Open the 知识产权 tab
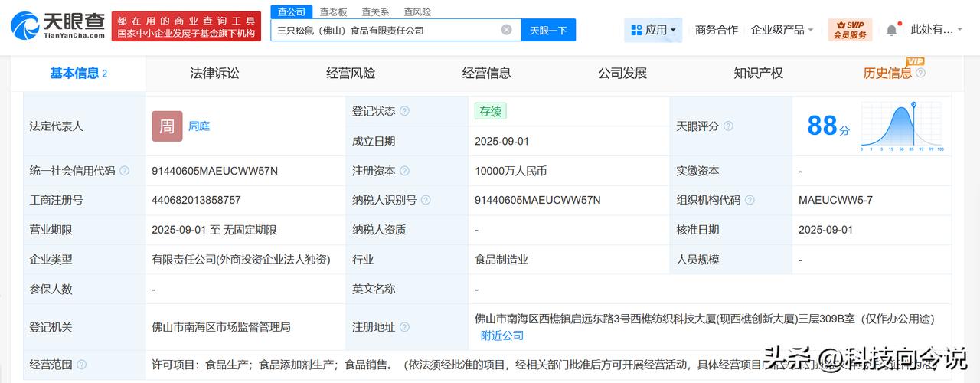 coord(758,74)
